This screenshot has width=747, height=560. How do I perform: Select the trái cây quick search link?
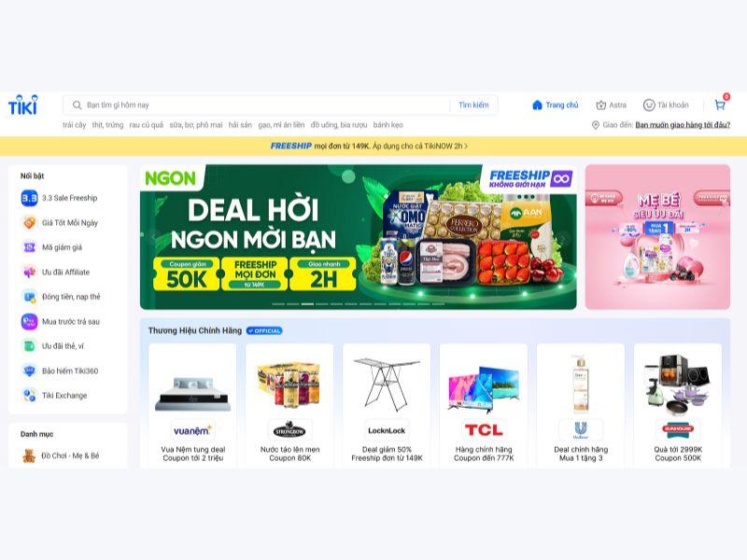(75, 125)
